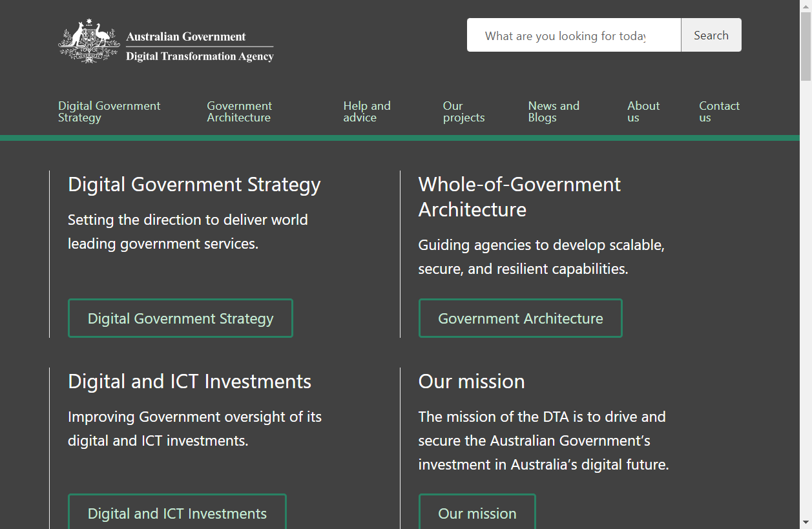The image size is (812, 529).
Task: Open Digital Government Strategy nav menu item
Action: (x=109, y=112)
